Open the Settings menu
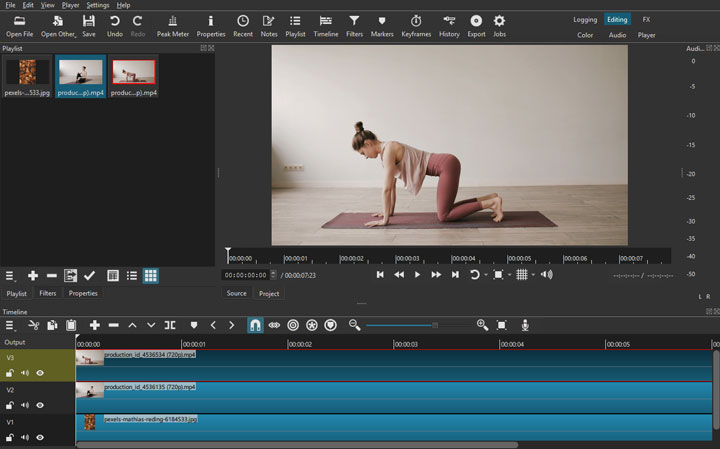This screenshot has width=720, height=449. [97, 5]
